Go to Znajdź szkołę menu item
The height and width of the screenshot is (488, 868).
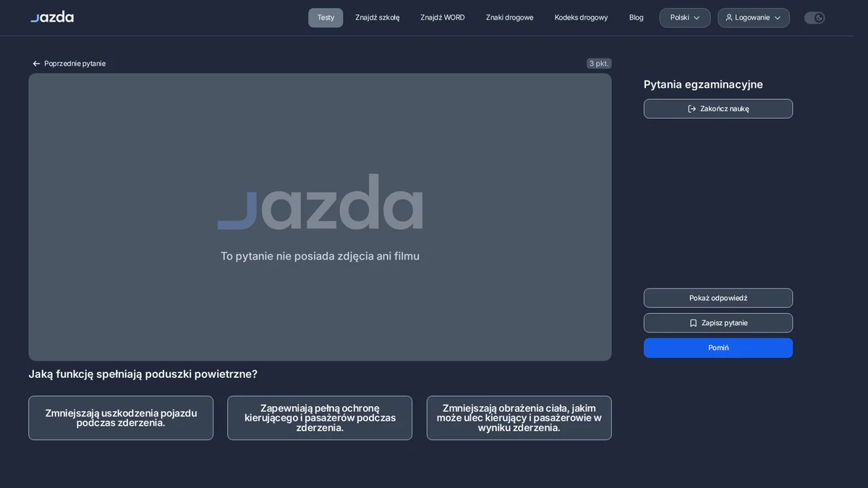pos(377,17)
